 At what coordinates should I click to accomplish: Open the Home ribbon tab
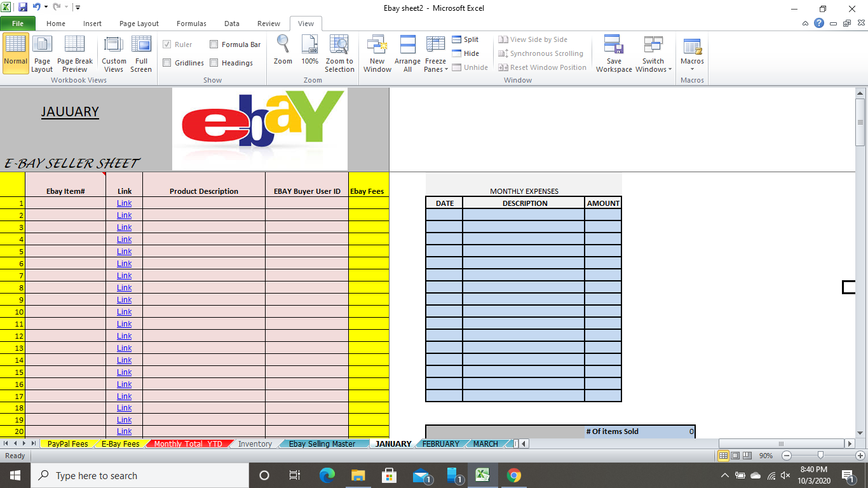point(56,24)
